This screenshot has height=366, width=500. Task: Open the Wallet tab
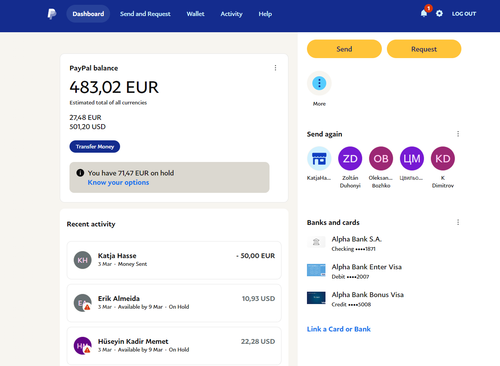(195, 14)
